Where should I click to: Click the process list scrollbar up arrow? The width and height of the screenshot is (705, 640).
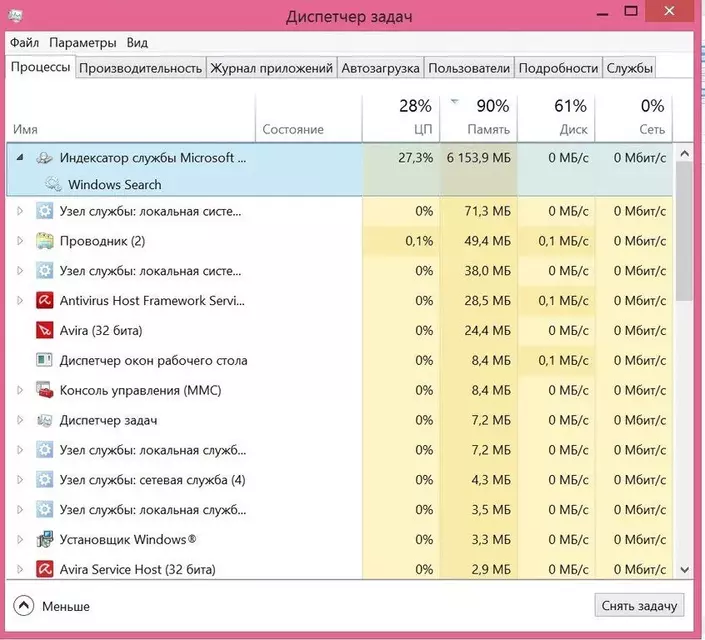point(684,154)
